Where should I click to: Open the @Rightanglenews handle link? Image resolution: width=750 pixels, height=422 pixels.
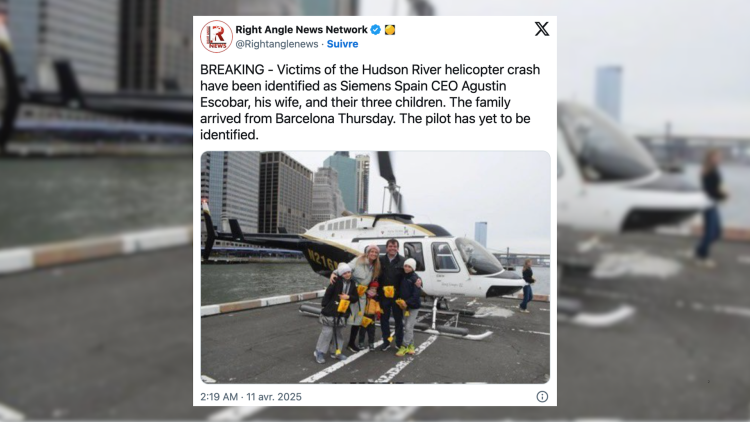[x=276, y=44]
